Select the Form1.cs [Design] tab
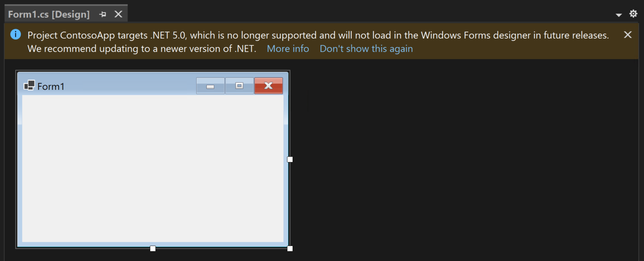 coord(49,14)
